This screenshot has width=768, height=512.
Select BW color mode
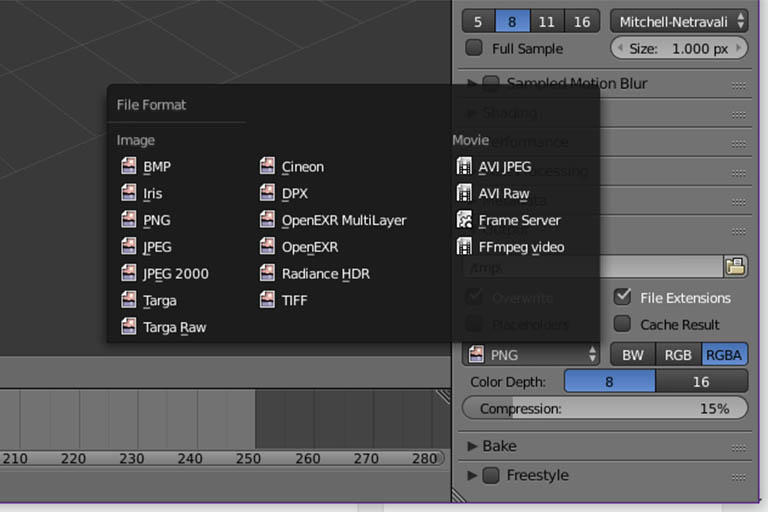633,354
